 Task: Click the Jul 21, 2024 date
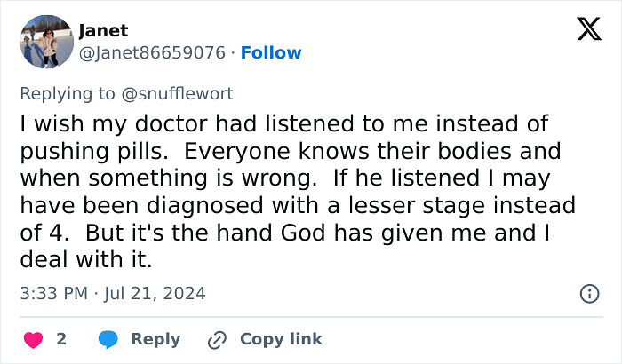[x=156, y=292]
